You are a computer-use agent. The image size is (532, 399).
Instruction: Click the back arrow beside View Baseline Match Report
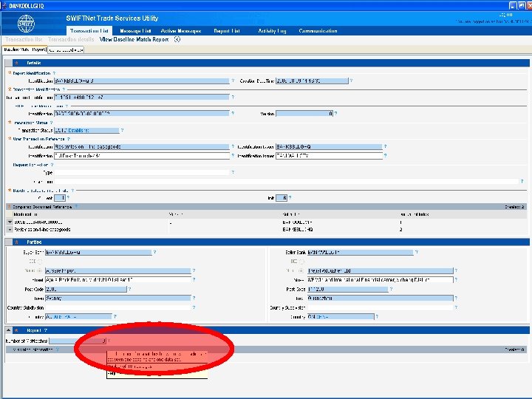[x=177, y=39]
